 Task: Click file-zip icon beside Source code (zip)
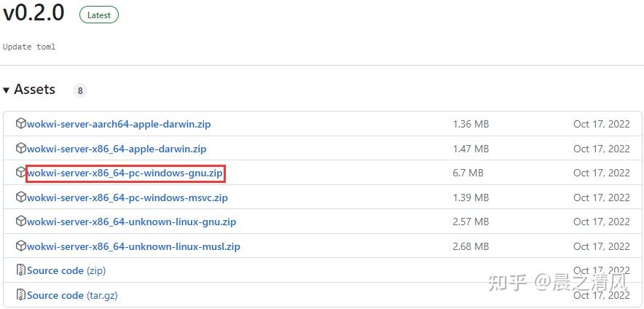(21, 270)
